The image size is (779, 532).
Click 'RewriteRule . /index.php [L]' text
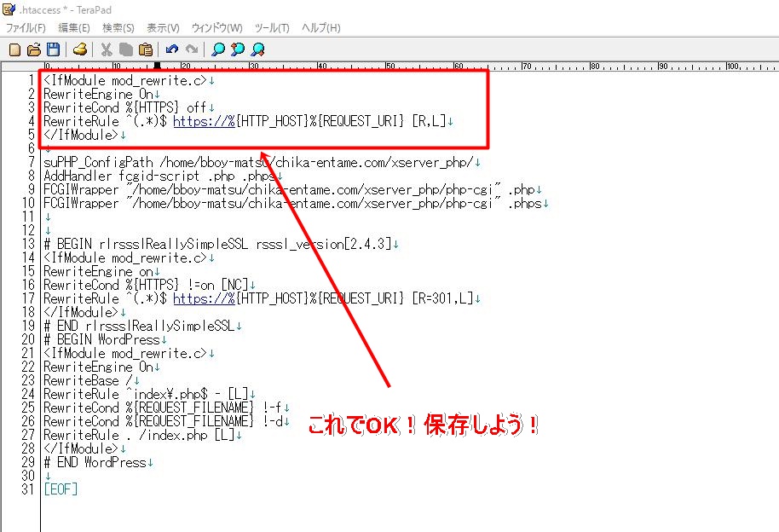(139, 436)
